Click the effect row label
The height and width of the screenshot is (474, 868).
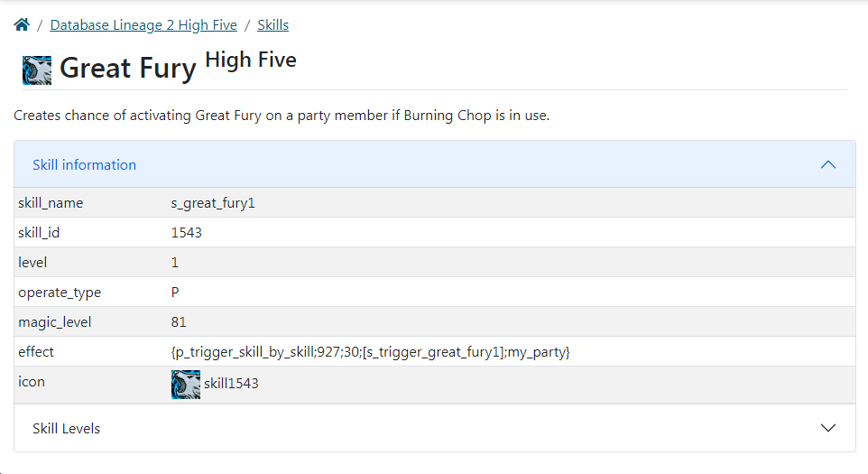point(36,352)
